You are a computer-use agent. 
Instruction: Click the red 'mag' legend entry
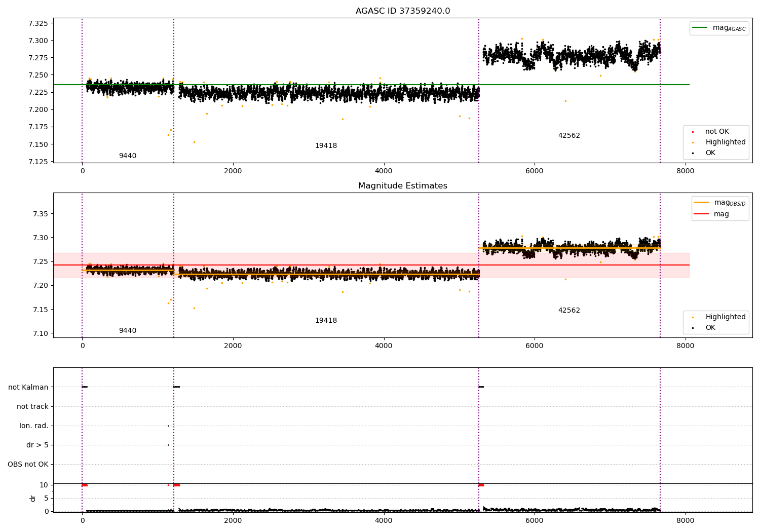pyautogui.click(x=712, y=214)
